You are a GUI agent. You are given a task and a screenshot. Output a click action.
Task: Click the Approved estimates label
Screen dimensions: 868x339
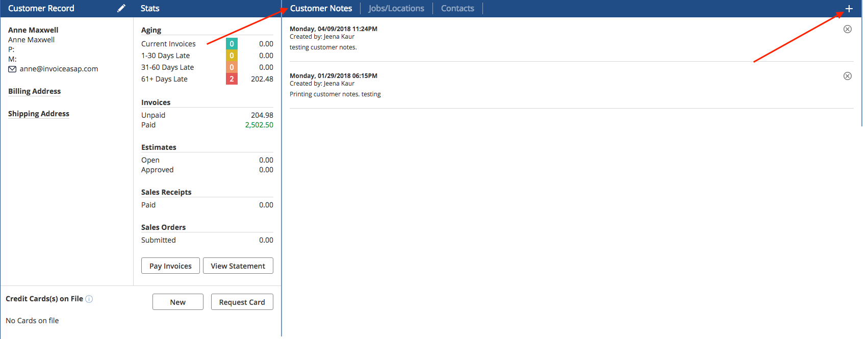(x=157, y=170)
